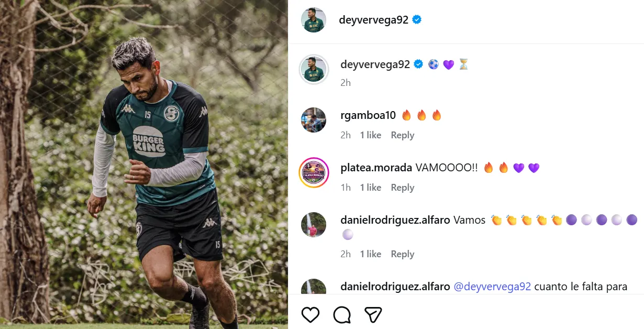This screenshot has height=329, width=644.
Task: Click the purple heart emoji in the caption
Action: pyautogui.click(x=448, y=64)
